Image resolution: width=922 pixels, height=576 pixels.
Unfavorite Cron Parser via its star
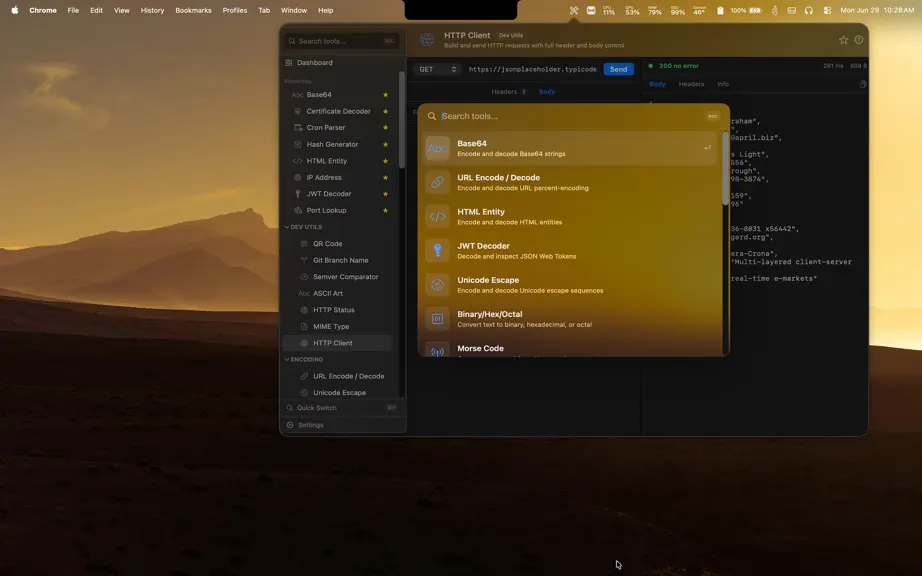pyautogui.click(x=385, y=128)
